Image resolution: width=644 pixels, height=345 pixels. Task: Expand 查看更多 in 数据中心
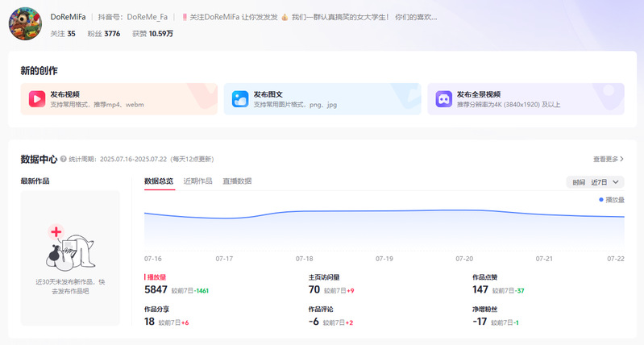click(x=608, y=160)
